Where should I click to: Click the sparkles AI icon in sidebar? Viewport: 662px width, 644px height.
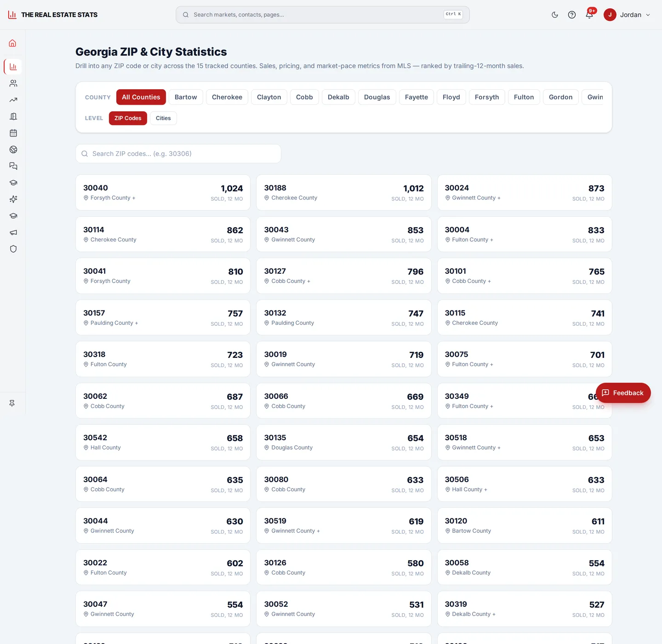click(x=13, y=199)
